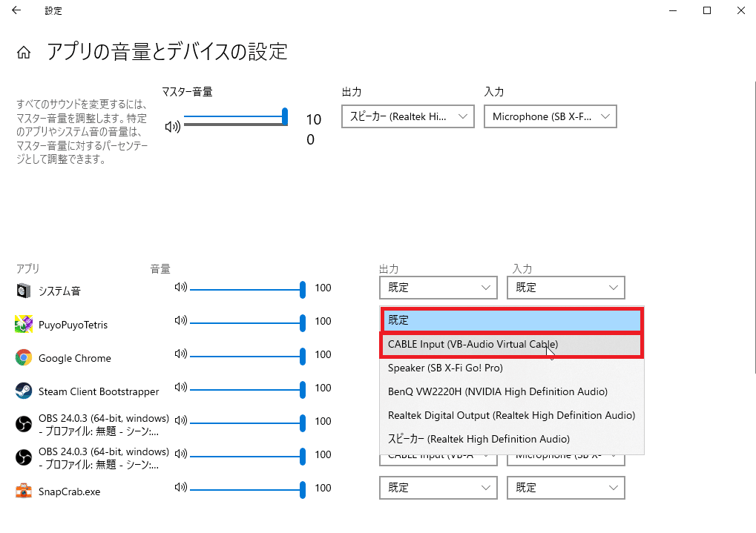756x533 pixels.
Task: Open master 出力 スピーカー dropdown
Action: click(408, 116)
